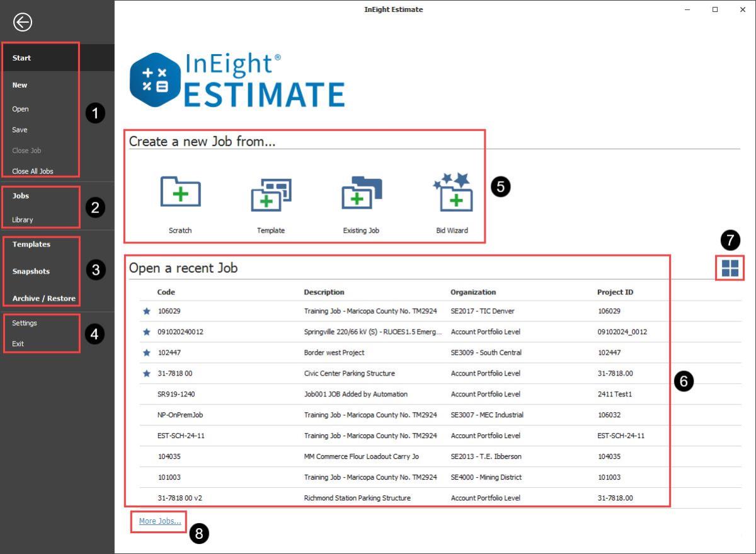The height and width of the screenshot is (554, 756).
Task: Click organization SE2017 - TIC Denver
Action: tap(484, 311)
